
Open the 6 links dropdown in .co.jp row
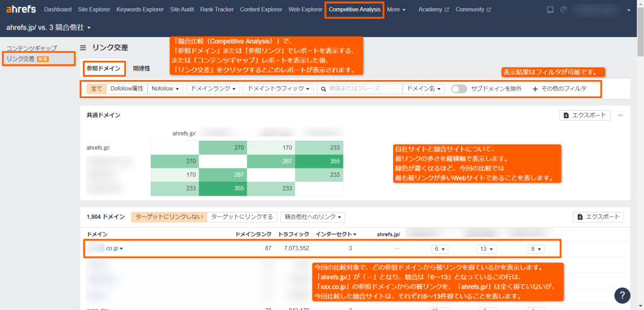pos(440,249)
